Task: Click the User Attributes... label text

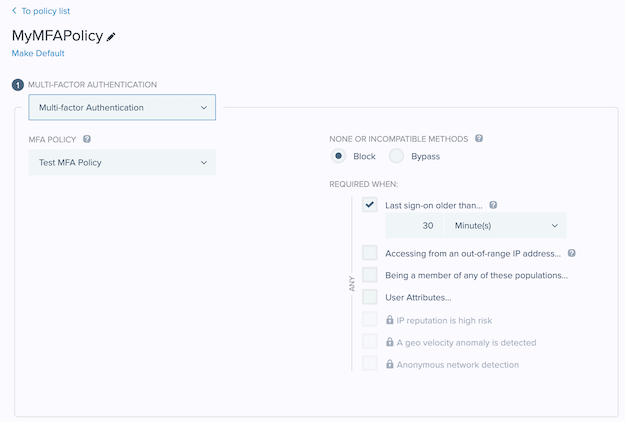Action: click(x=418, y=298)
